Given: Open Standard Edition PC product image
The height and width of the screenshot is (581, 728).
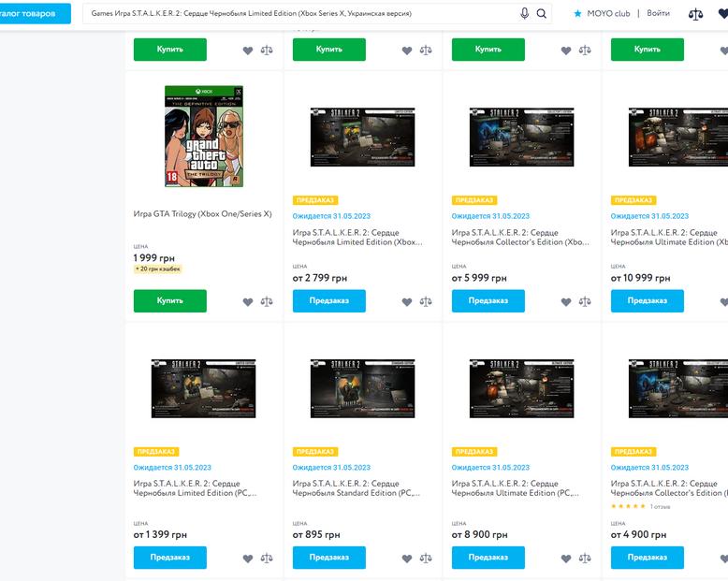Looking at the screenshot, I should click(363, 388).
